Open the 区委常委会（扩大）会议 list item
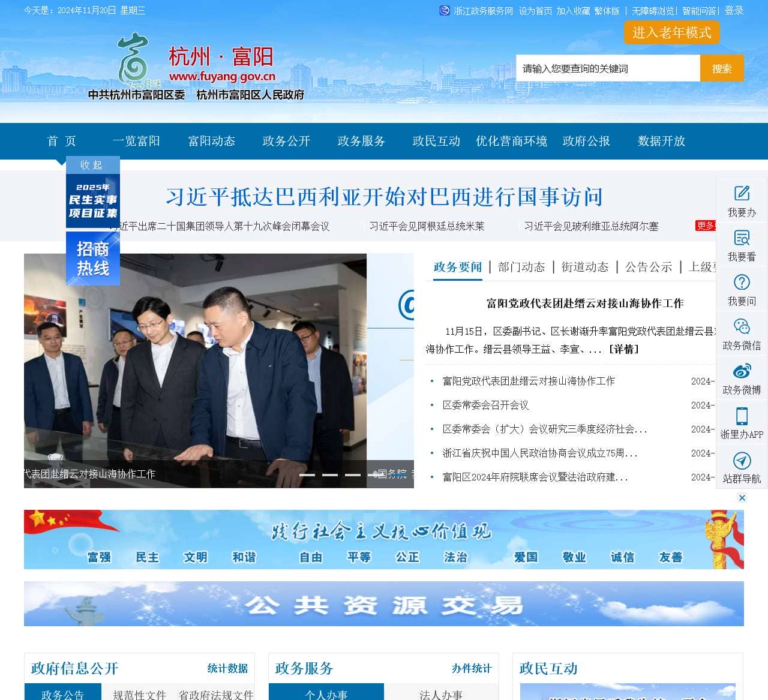The image size is (768, 700). (545, 429)
